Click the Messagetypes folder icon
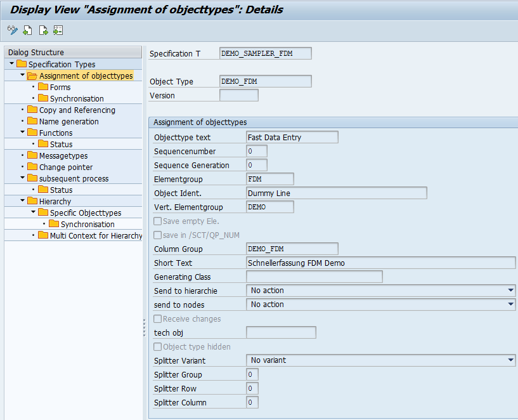The width and height of the screenshot is (518, 420). click(32, 155)
